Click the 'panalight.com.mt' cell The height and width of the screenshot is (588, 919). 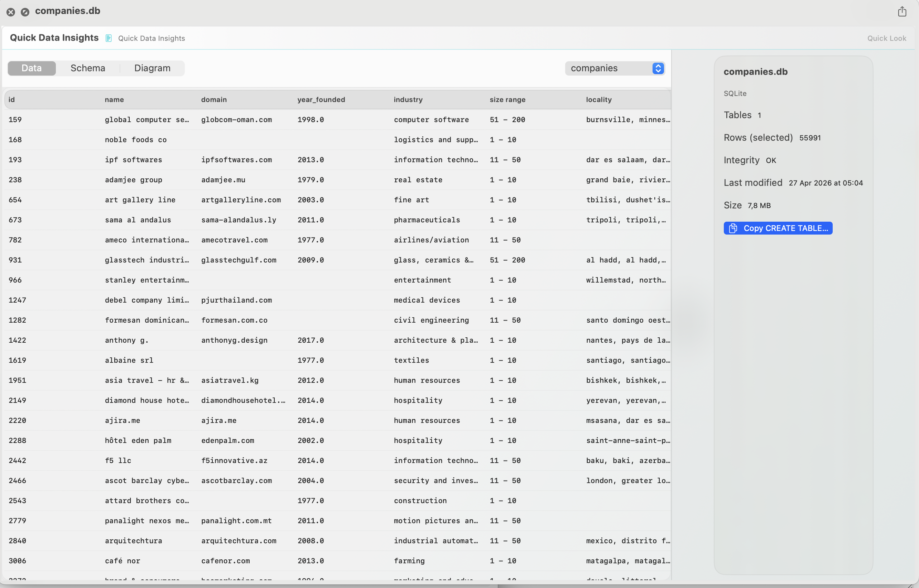pos(236,521)
